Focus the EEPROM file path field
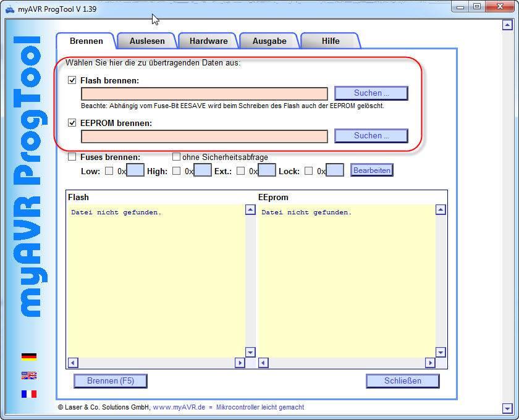 point(205,136)
